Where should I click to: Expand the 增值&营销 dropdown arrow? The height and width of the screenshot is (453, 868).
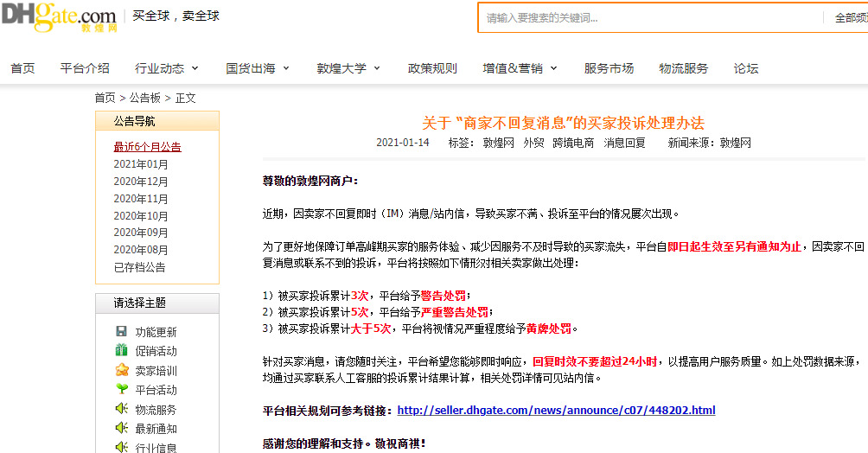(553, 68)
